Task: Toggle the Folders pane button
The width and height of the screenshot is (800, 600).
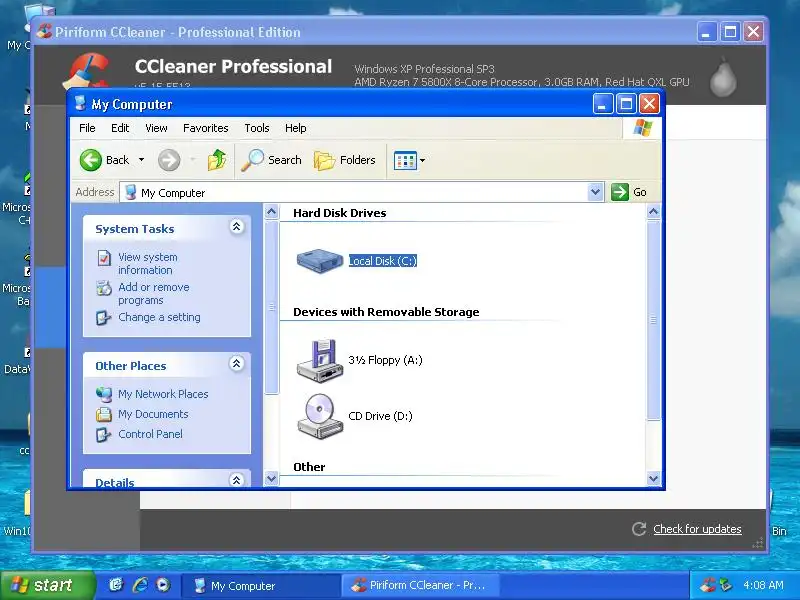Action: point(345,160)
